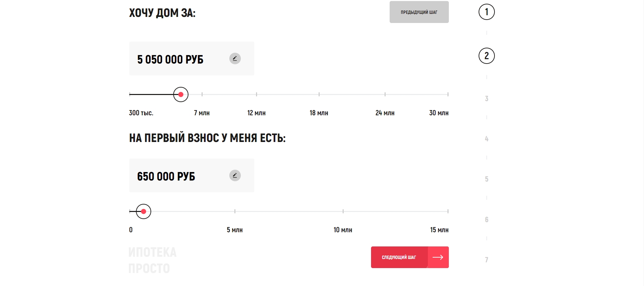Jump to step 6 in the step list

487,219
